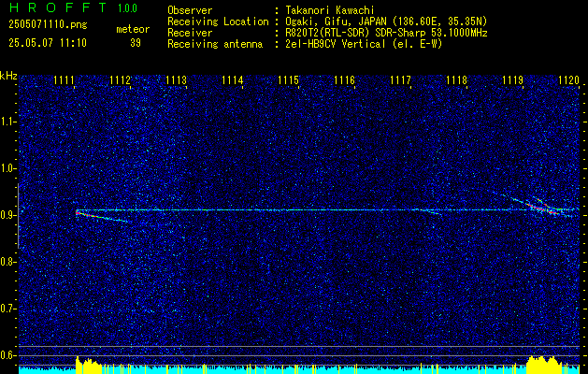Click the 0.9 kHz frequency label
Screen dimensions: 588x374
coord(8,215)
